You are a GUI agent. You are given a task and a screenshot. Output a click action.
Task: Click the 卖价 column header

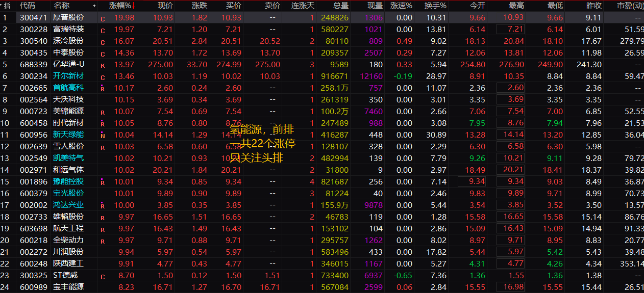[273, 6]
